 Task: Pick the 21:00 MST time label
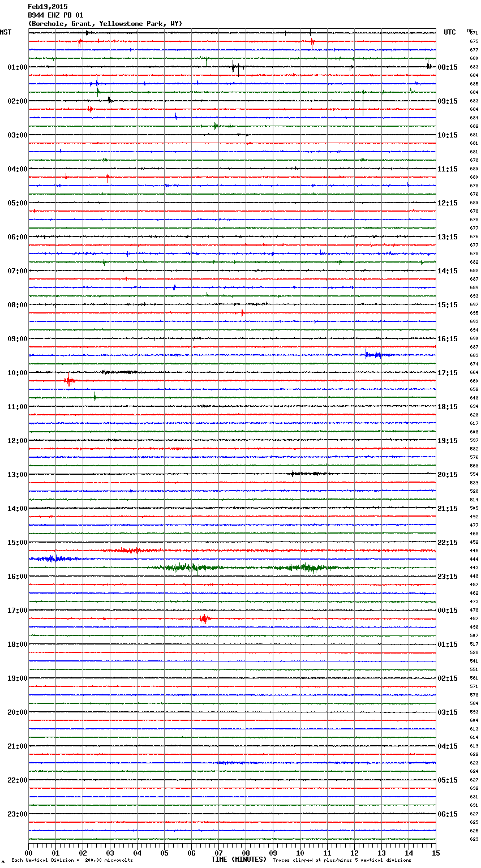[x=18, y=746]
